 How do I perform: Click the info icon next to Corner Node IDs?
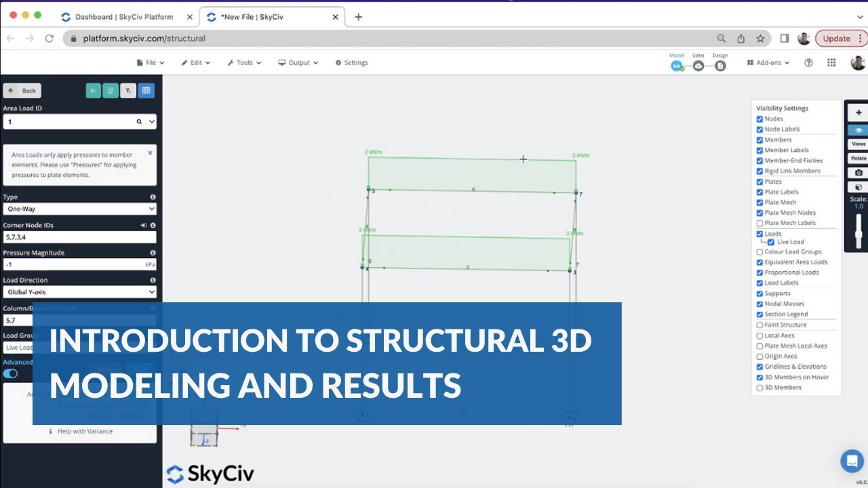pyautogui.click(x=153, y=225)
